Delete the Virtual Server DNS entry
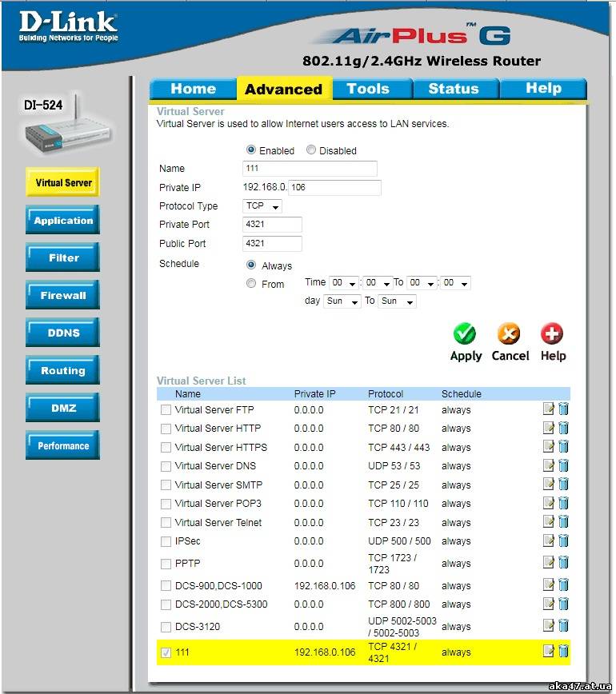616x694 pixels. [x=563, y=465]
